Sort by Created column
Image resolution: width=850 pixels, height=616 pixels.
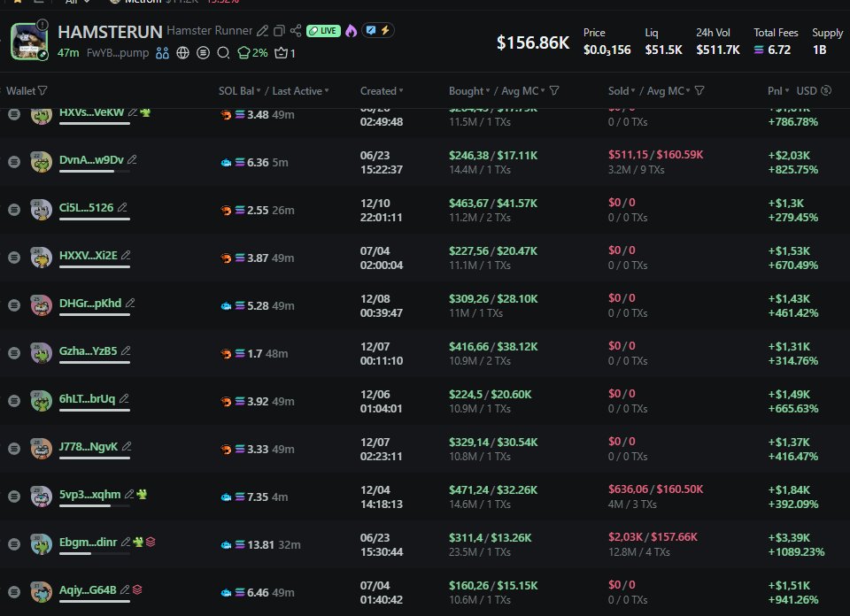coord(382,90)
